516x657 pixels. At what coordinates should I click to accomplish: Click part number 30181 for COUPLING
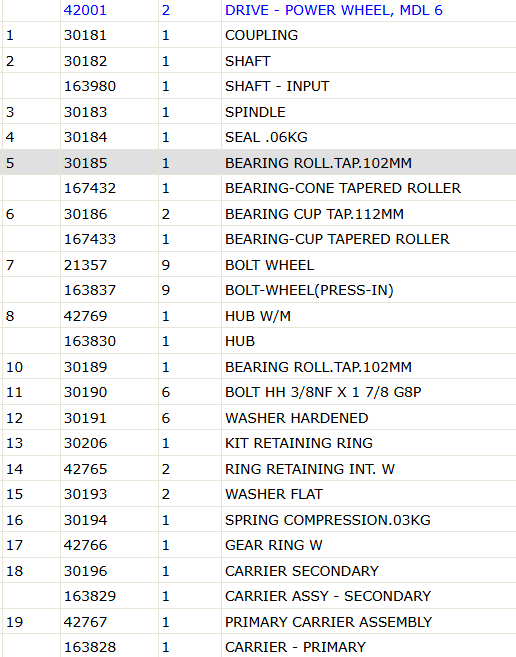[85, 35]
